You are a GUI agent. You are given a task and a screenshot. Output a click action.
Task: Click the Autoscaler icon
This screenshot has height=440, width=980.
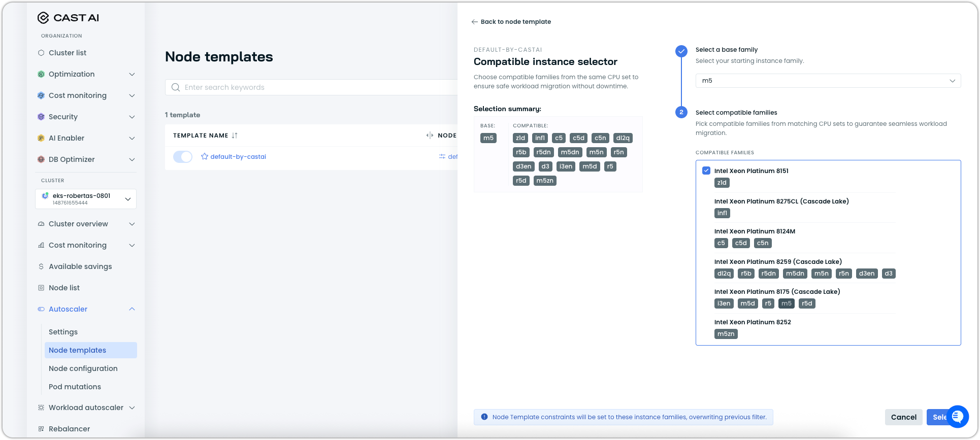[41, 309]
